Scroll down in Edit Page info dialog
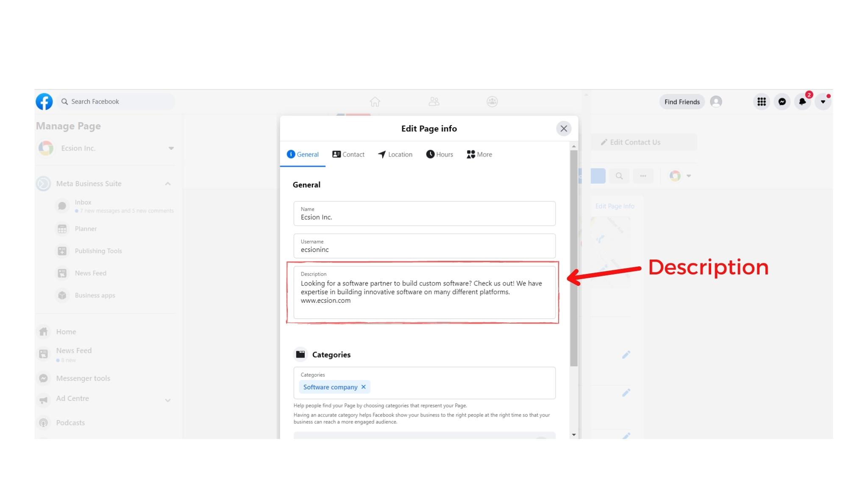The width and height of the screenshot is (868, 492). [573, 433]
